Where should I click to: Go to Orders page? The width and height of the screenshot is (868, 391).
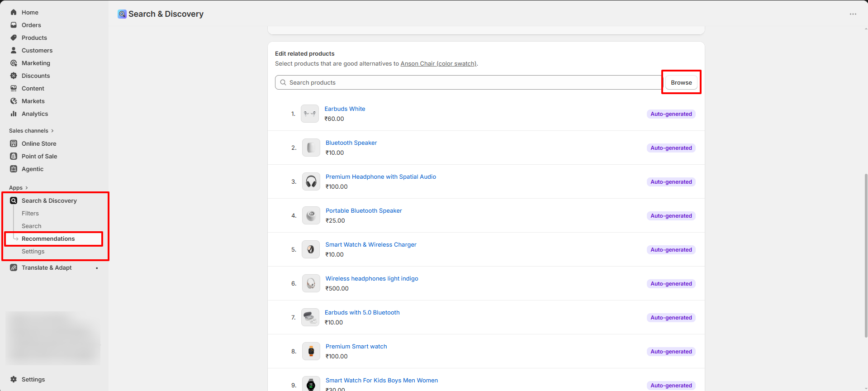coord(31,25)
